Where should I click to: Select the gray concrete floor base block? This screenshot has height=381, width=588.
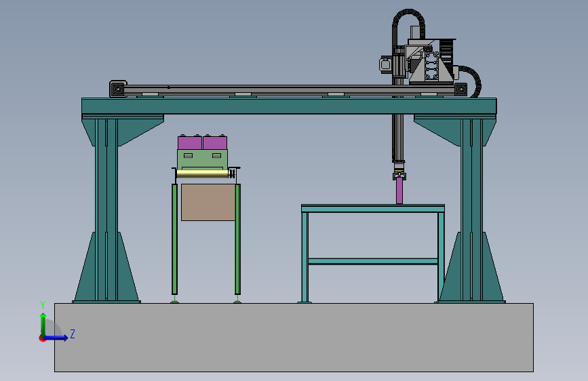tap(294, 338)
